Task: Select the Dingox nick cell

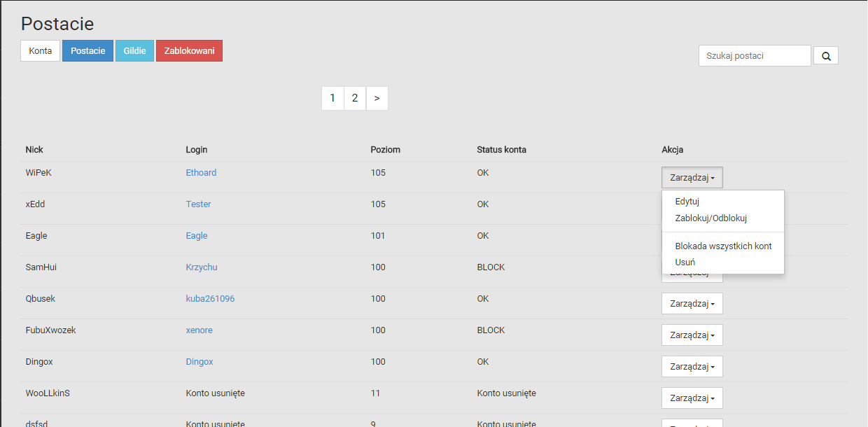Action: 39,362
